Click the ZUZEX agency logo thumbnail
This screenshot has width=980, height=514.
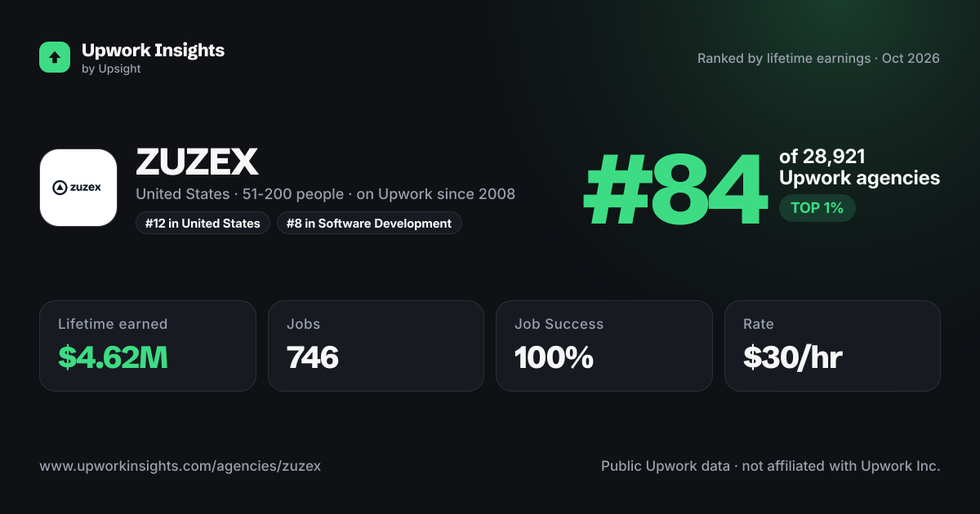78,188
